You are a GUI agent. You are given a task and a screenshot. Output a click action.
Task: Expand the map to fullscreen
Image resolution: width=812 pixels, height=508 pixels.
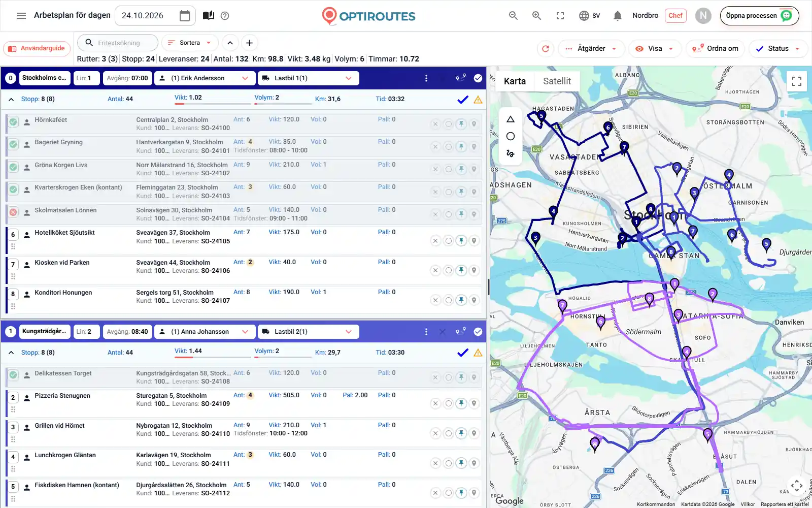[x=797, y=81]
